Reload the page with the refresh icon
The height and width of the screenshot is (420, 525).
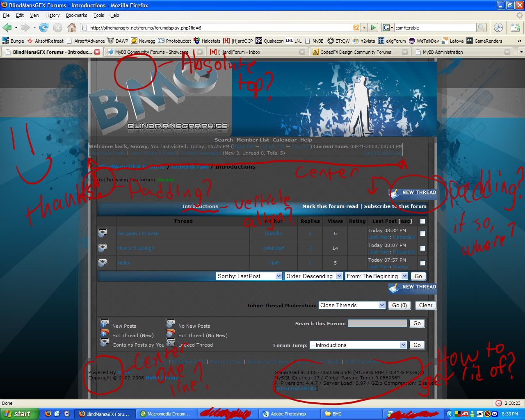click(44, 28)
